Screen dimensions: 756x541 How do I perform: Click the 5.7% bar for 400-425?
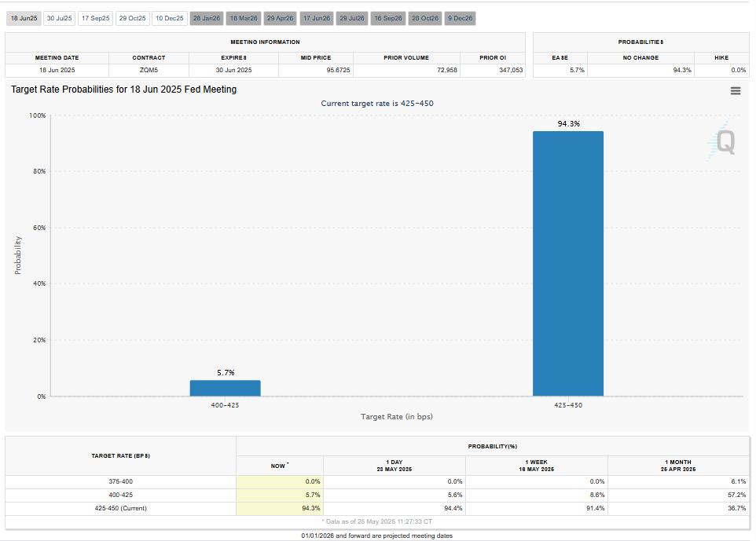click(x=225, y=389)
